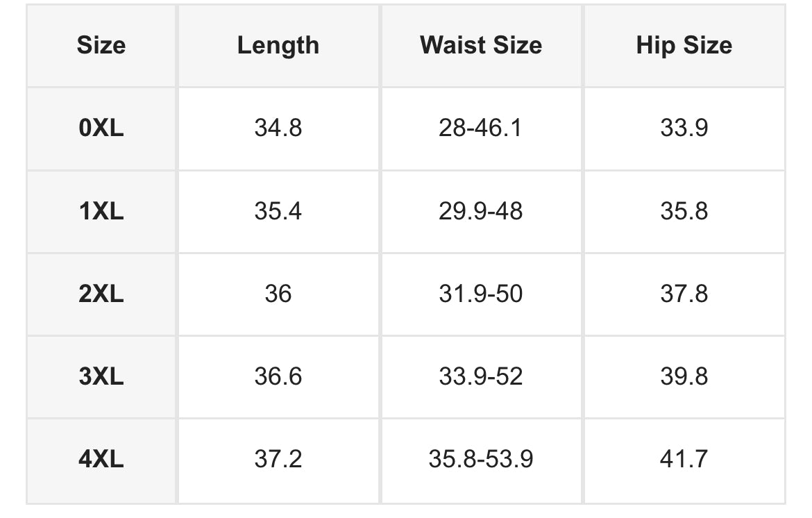Image resolution: width=812 pixels, height=518 pixels.
Task: Click the Hip Size column header
Action: click(x=684, y=46)
